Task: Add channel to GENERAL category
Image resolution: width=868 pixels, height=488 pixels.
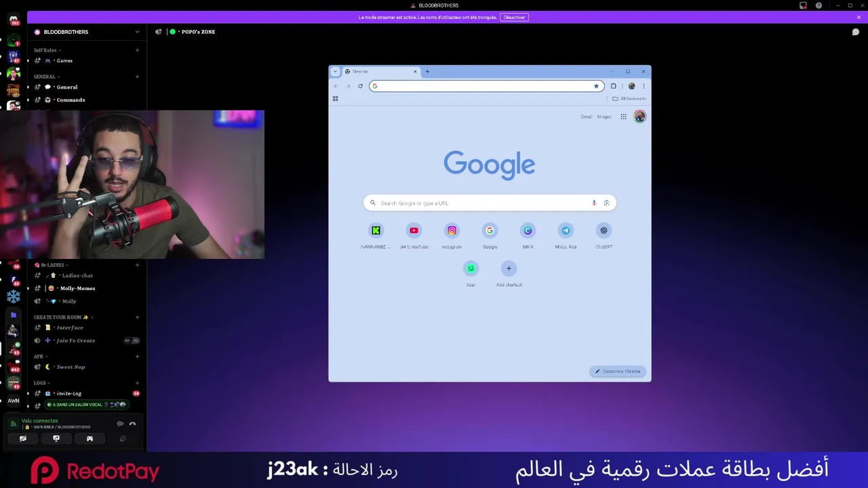Action: 137,77
